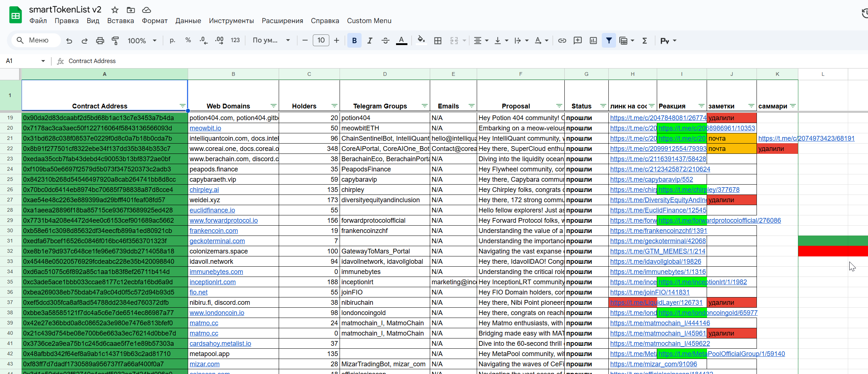Open the fill color bucket
The width and height of the screenshot is (868, 374).
click(421, 40)
